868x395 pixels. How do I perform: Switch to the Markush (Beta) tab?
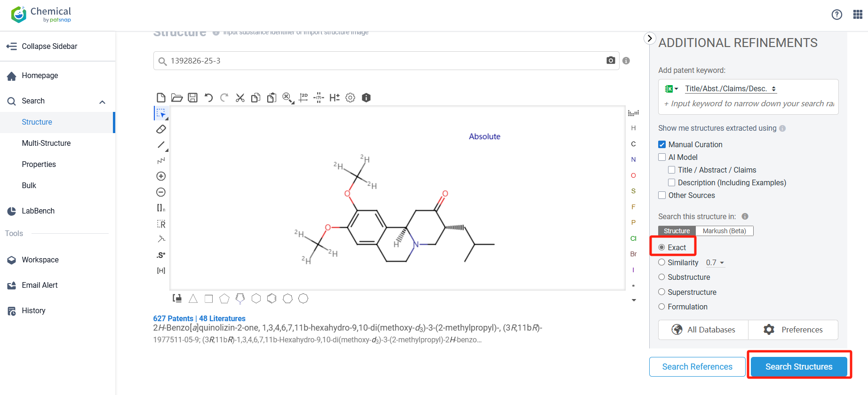724,231
